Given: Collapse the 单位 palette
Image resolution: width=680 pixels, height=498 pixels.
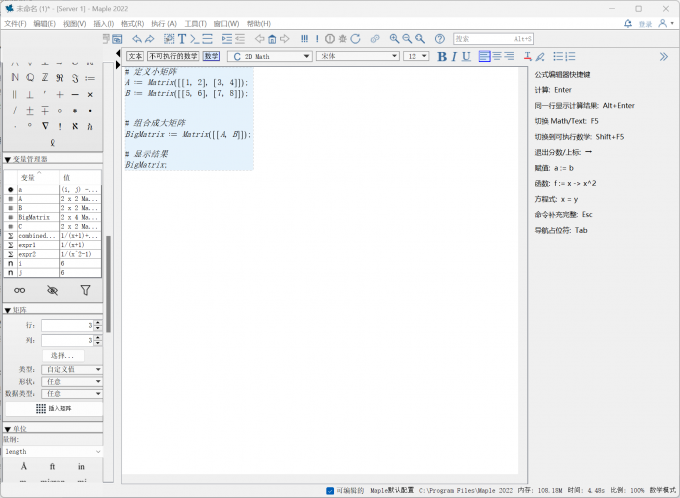Looking at the screenshot, I should (x=7, y=429).
